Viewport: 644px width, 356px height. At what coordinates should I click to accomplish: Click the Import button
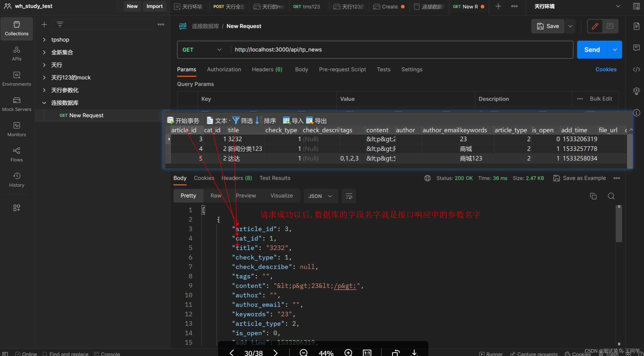(x=155, y=6)
